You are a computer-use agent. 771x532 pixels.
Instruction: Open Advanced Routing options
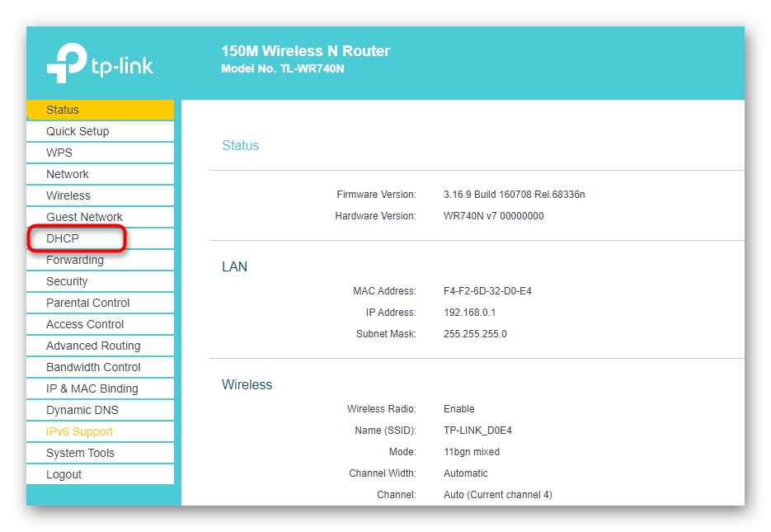coord(91,346)
